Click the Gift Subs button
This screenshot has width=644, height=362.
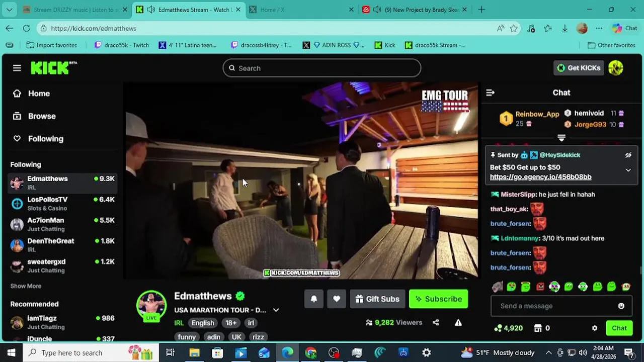coord(377,299)
